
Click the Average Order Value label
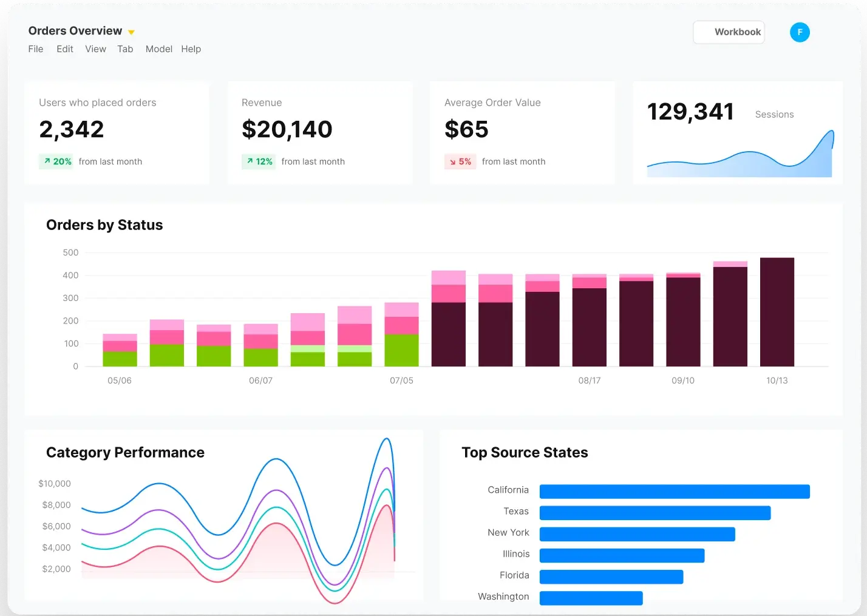coord(492,103)
